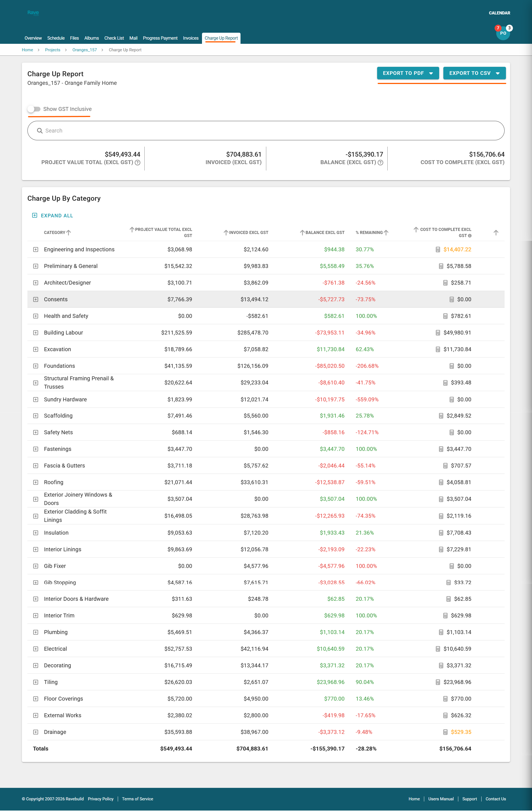Click into the Search field

pyautogui.click(x=266, y=130)
